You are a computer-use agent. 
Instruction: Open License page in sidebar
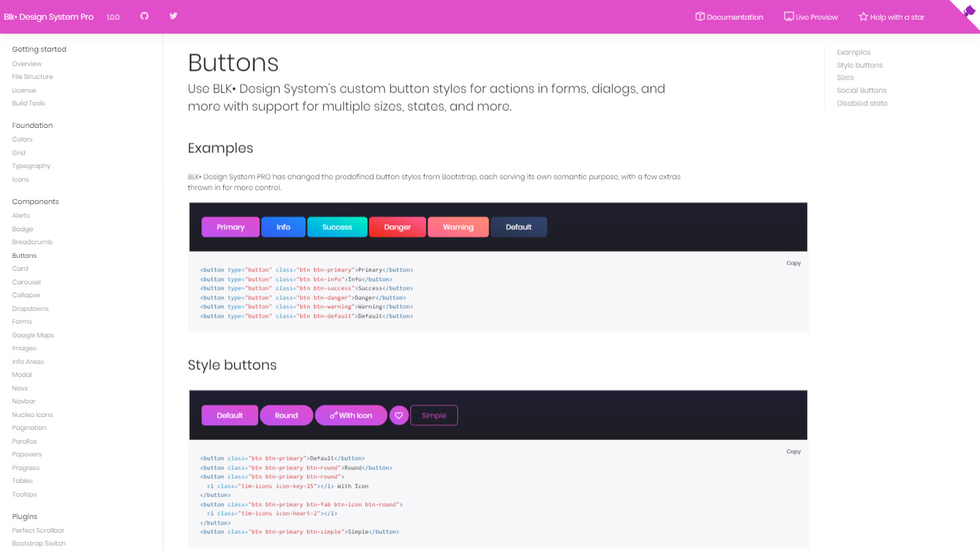click(24, 90)
